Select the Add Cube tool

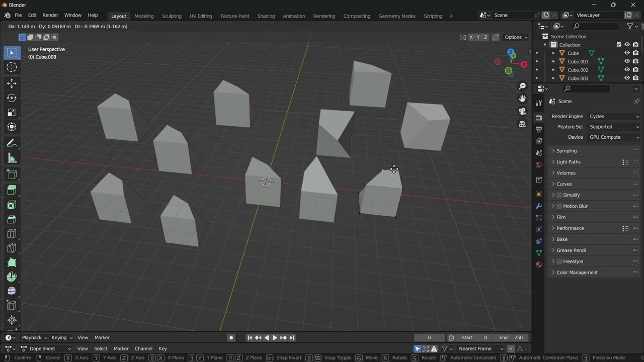click(12, 174)
